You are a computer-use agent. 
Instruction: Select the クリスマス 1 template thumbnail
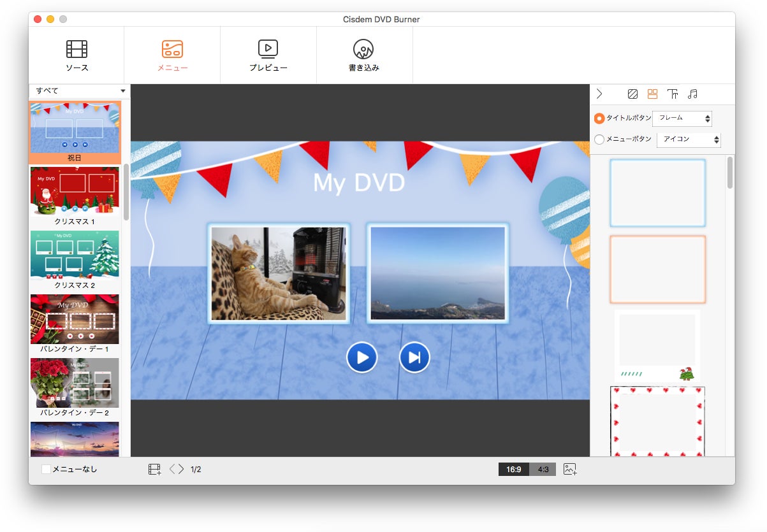75,191
